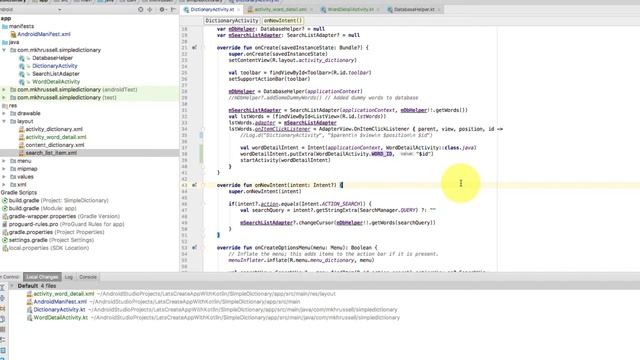The height and width of the screenshot is (360, 640).
Task: Click the scroll-from-source target icon in project panel
Action: [141, 9]
